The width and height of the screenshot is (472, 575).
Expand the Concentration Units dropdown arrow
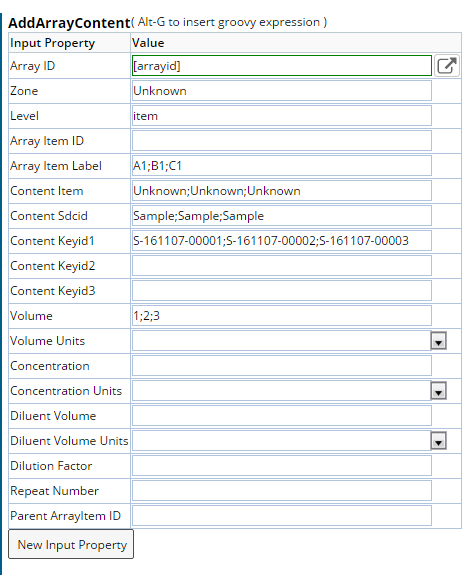438,391
